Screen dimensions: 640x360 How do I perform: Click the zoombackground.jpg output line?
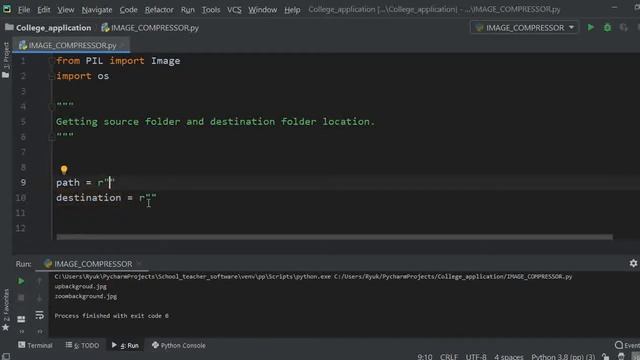click(x=86, y=296)
